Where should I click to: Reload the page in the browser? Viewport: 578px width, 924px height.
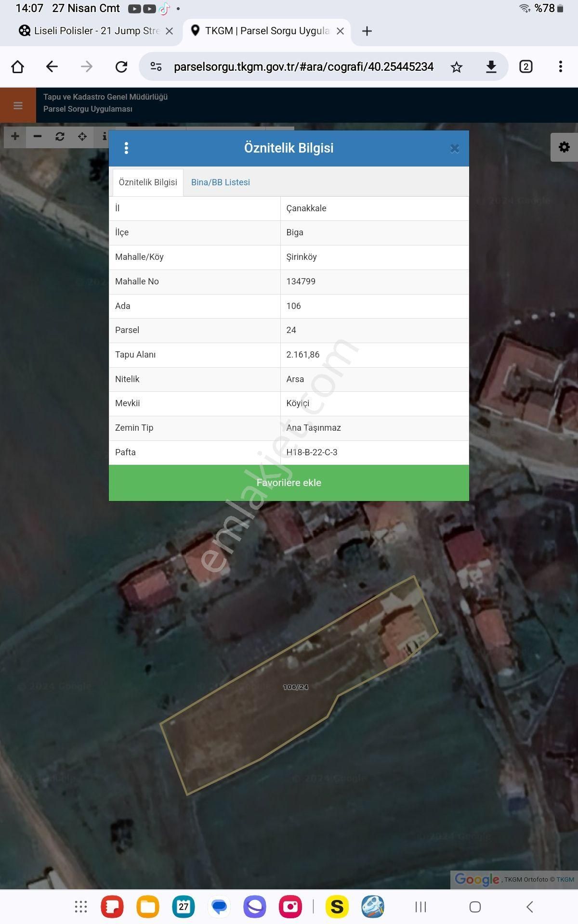(x=121, y=67)
